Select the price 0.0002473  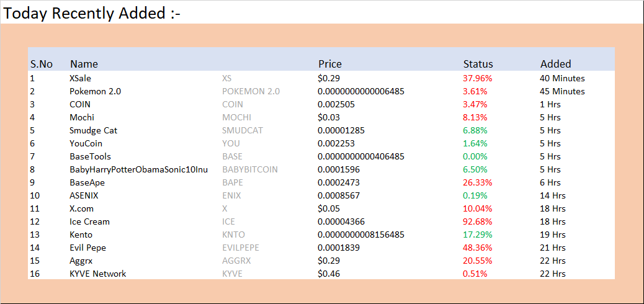339,183
